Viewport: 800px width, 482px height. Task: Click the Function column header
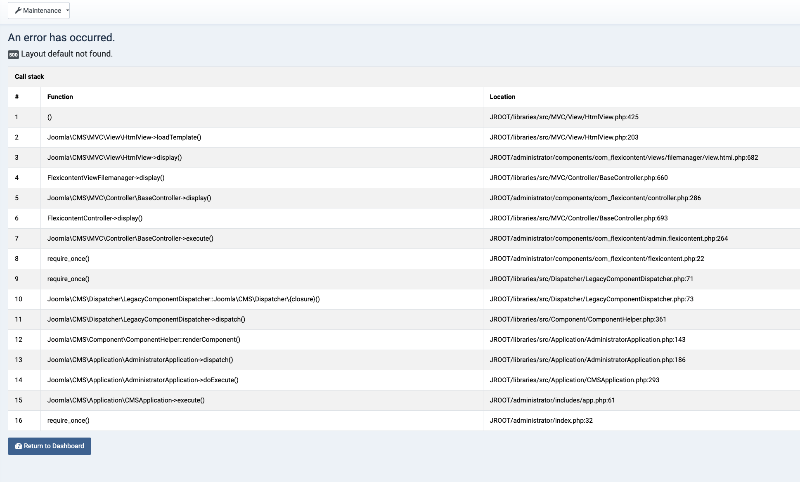(x=60, y=97)
